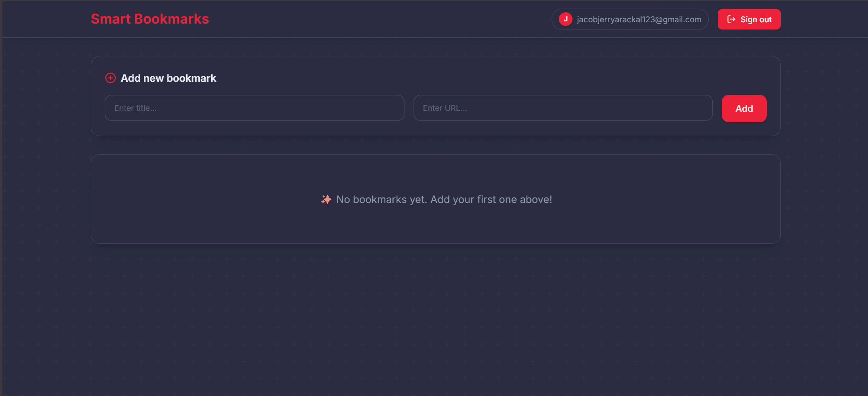Click the red J avatar icon

tap(565, 19)
